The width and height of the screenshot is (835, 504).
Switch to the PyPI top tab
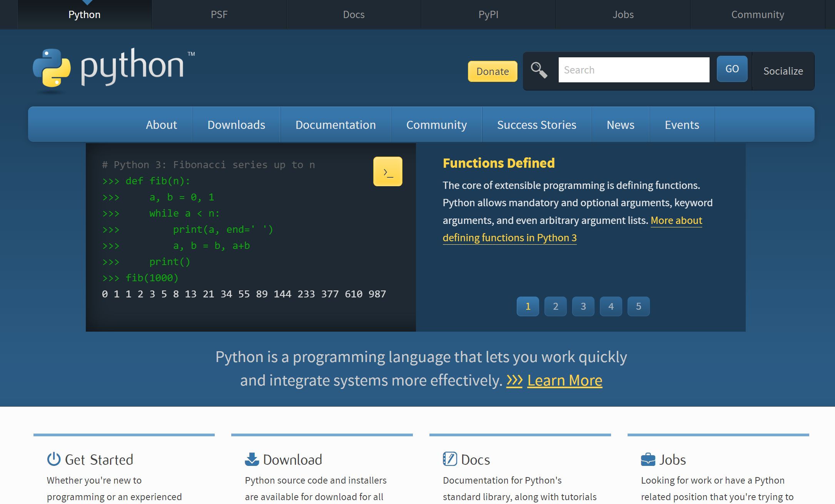tap(488, 15)
